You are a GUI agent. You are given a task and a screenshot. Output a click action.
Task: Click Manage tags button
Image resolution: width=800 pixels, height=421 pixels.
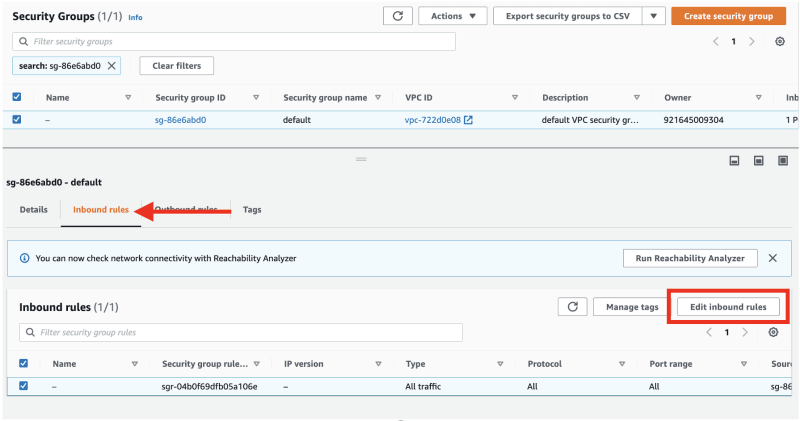(632, 307)
